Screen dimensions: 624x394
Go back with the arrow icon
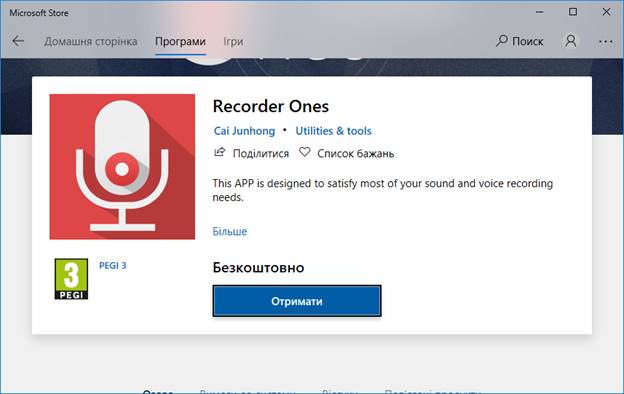coord(18,41)
